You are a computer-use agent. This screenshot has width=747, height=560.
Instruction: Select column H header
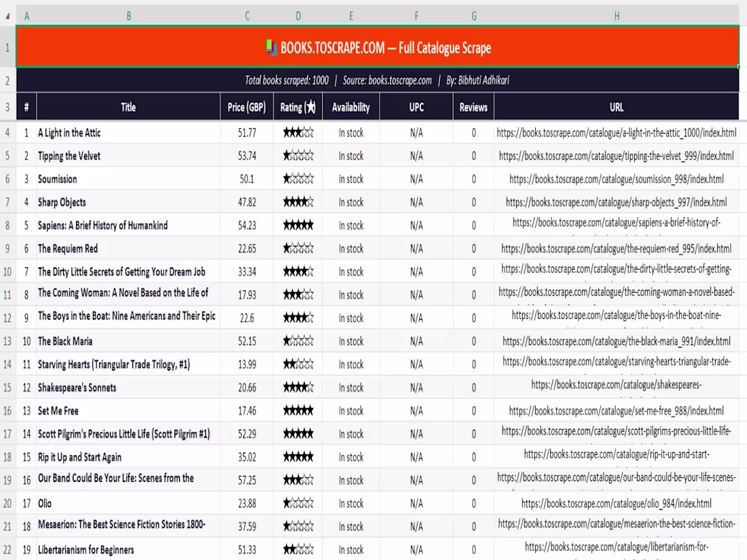tap(617, 16)
